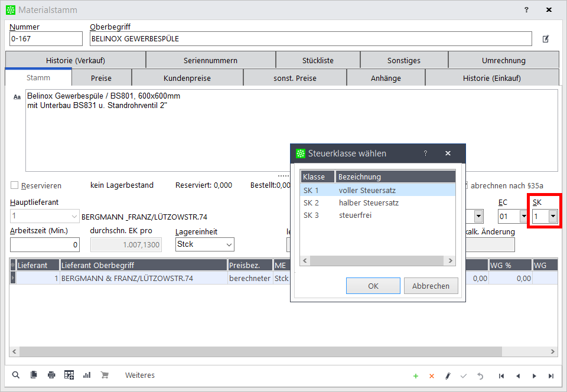Toggle the 'abrechnen nach §35a' option
This screenshot has height=392, width=567.
[x=465, y=185]
